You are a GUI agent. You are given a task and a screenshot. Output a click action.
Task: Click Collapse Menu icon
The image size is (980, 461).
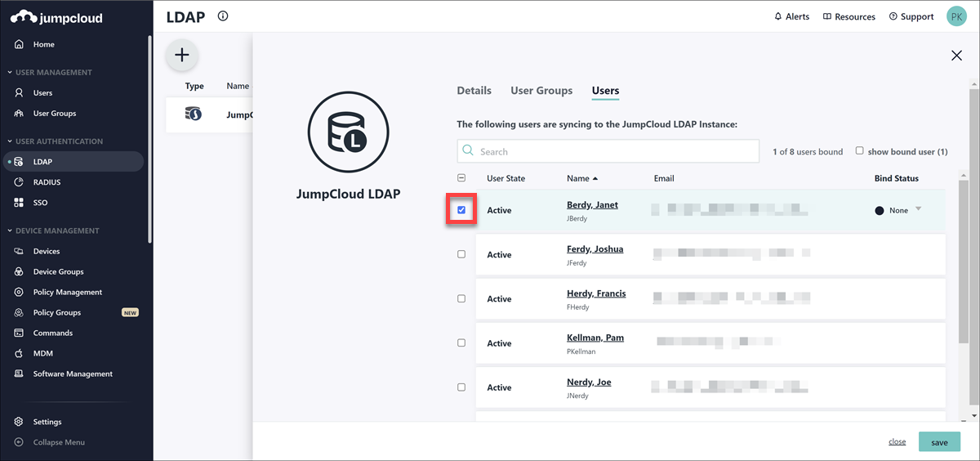pos(19,443)
